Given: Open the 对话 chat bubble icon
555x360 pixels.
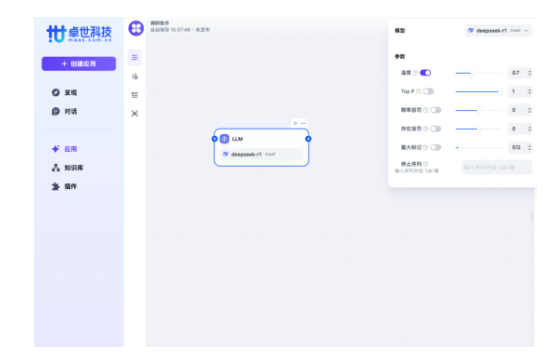Looking at the screenshot, I should (56, 111).
